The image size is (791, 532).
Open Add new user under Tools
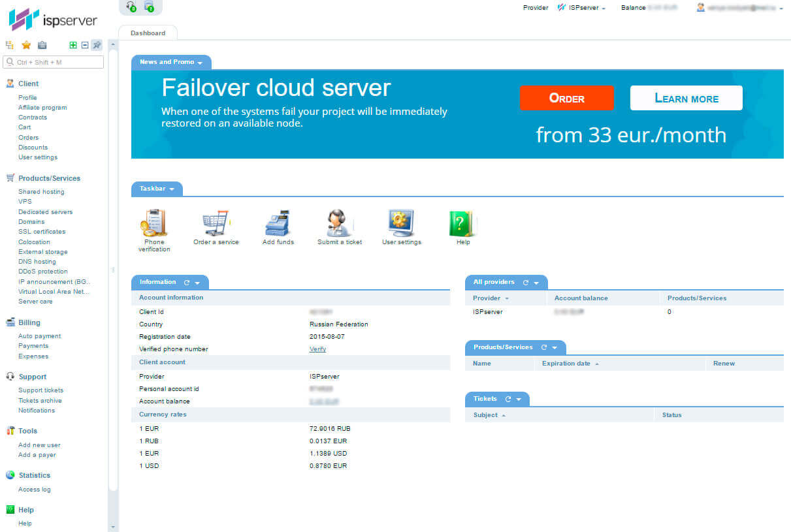click(39, 445)
